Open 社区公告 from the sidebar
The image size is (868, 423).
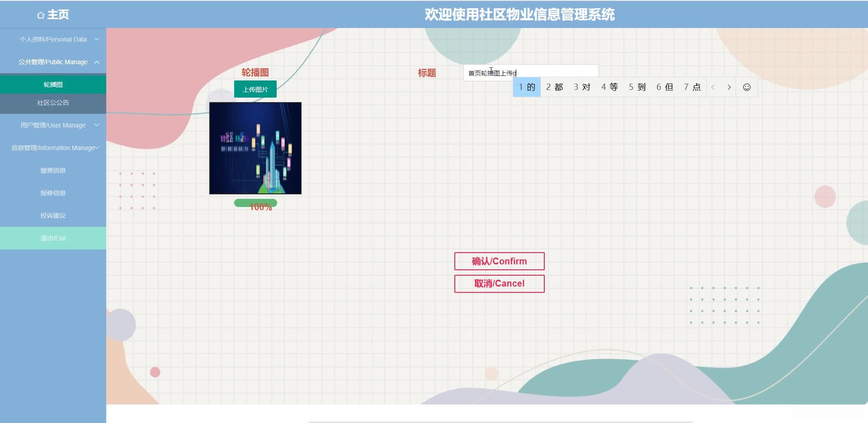coord(53,103)
